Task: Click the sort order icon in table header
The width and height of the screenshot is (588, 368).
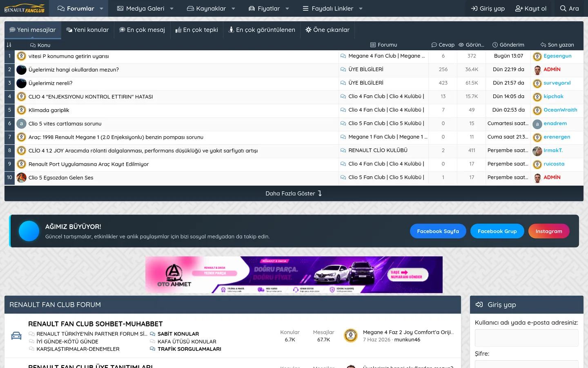Action: (9, 45)
